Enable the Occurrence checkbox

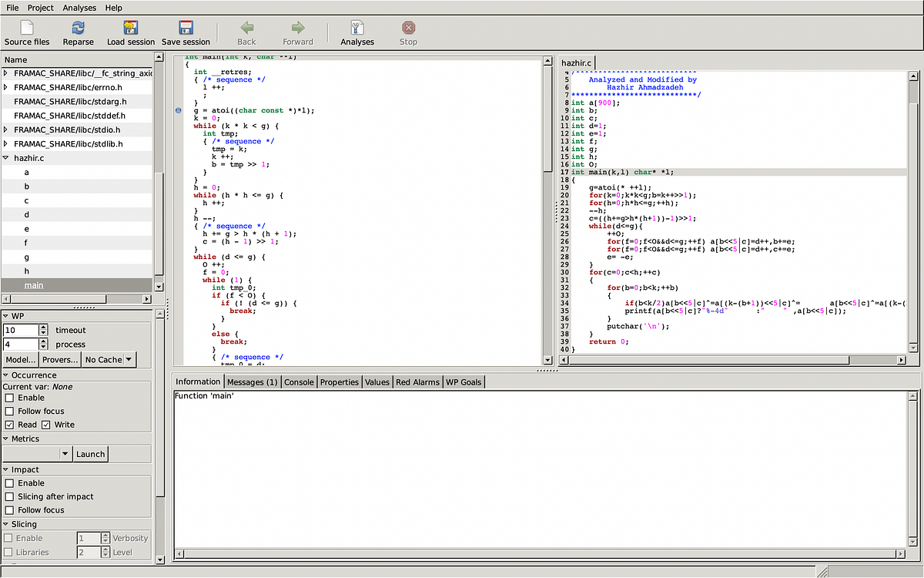(x=10, y=398)
